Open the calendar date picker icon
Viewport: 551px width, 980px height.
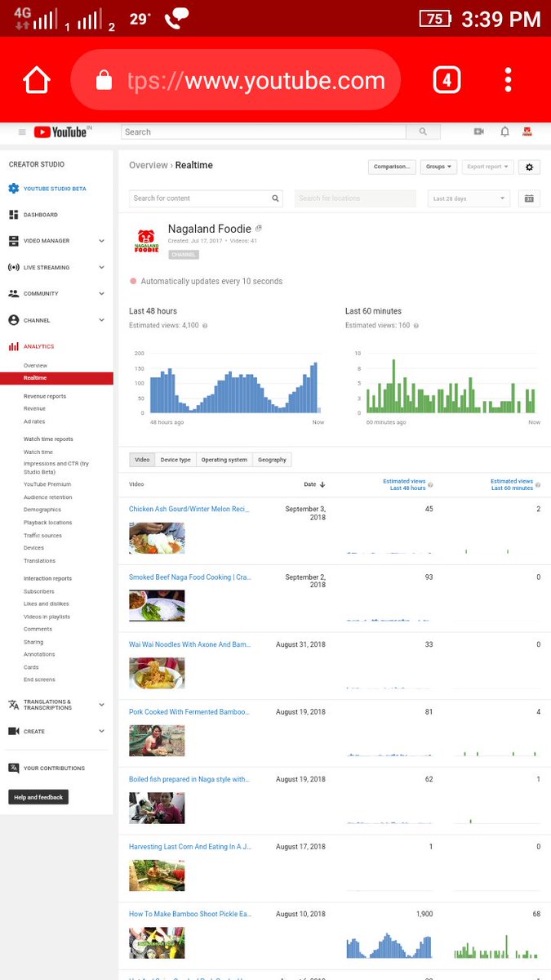tap(529, 198)
